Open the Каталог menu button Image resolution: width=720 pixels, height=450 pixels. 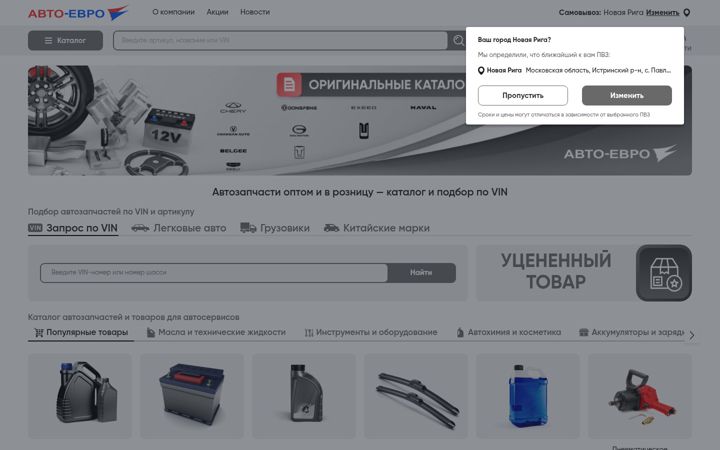pyautogui.click(x=65, y=40)
